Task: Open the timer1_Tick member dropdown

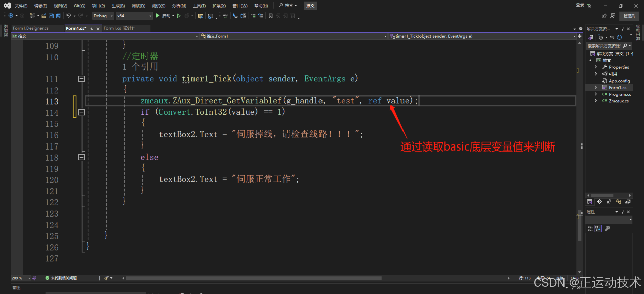Action: [x=482, y=36]
